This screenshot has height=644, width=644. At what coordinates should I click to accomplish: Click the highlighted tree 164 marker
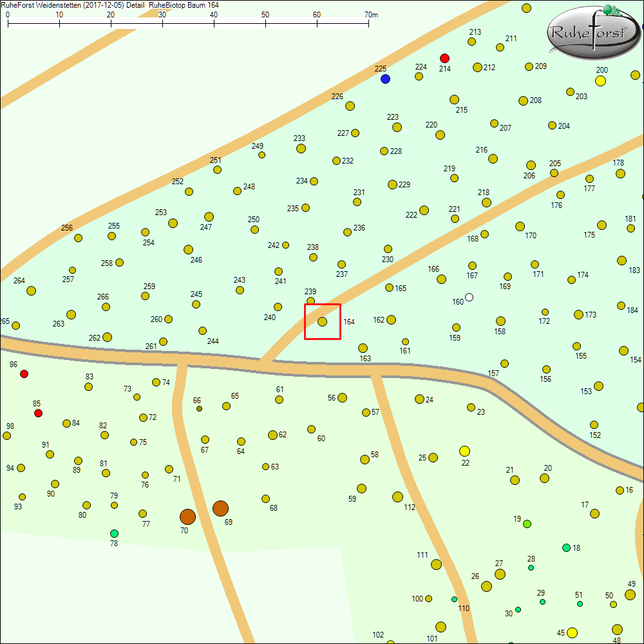point(322,321)
